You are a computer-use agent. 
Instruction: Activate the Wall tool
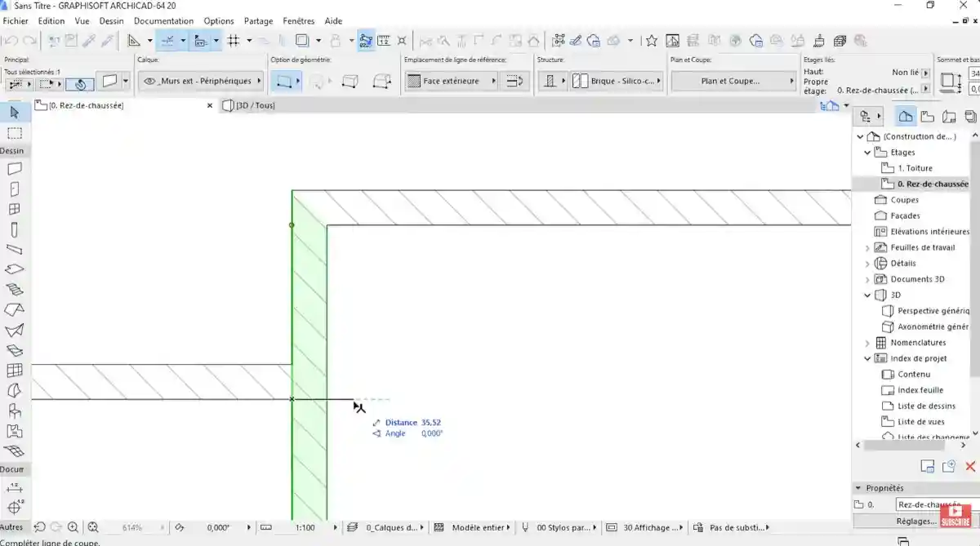15,170
